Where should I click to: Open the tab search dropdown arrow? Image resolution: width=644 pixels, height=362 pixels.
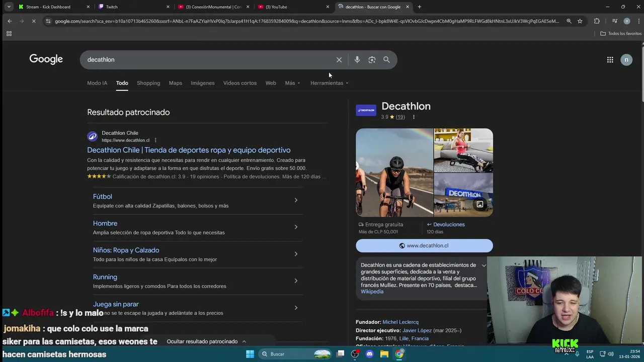[x=9, y=7]
